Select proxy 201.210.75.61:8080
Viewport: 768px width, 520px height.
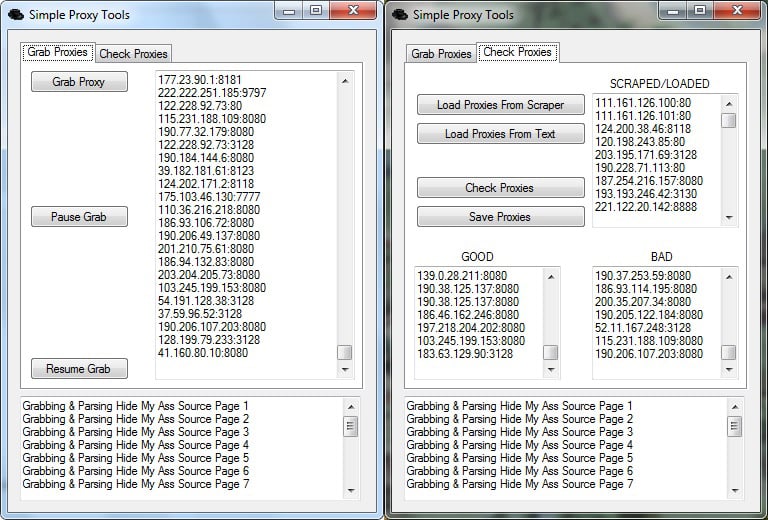coord(206,249)
